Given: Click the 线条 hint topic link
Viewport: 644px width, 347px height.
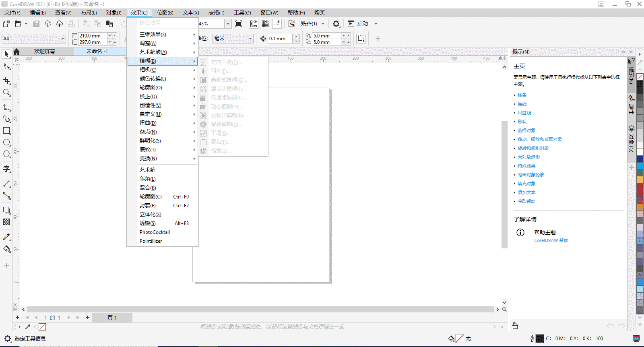Looking at the screenshot, I should pyautogui.click(x=522, y=95).
